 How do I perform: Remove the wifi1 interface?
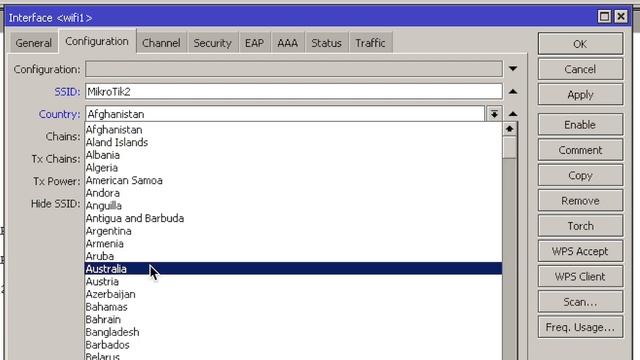pyautogui.click(x=580, y=201)
